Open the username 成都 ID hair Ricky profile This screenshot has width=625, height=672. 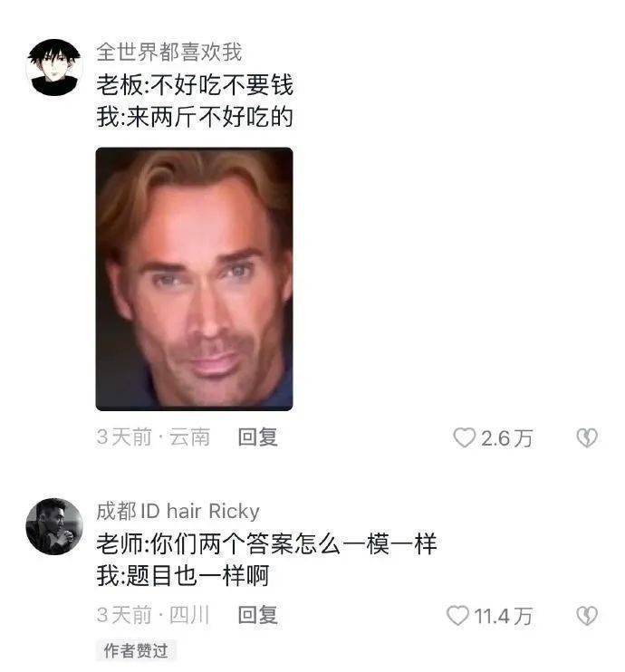178,511
